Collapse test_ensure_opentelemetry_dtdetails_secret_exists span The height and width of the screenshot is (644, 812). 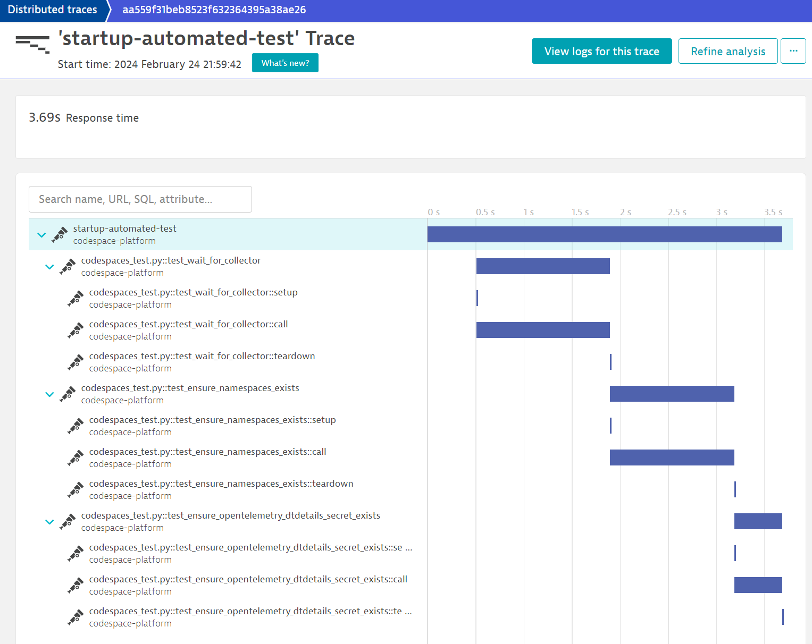tap(49, 521)
